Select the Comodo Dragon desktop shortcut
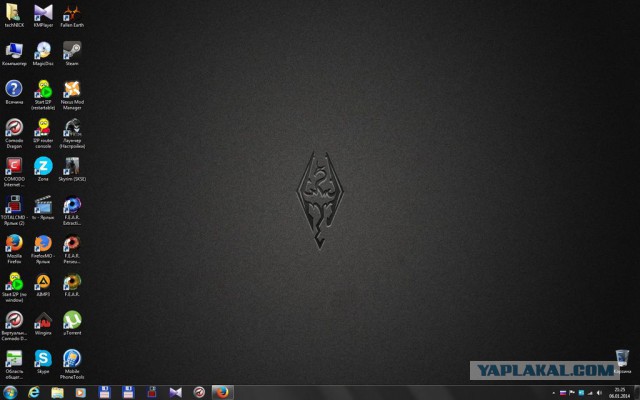The width and height of the screenshot is (640, 400). pyautogui.click(x=14, y=133)
